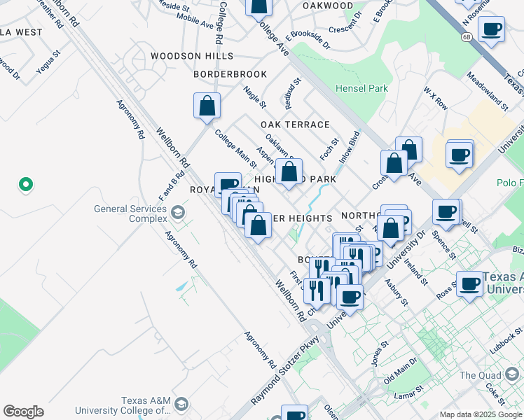524x420 pixels.
Task: Open the coffee cup marker beside N Rosemary
Action: (491, 30)
